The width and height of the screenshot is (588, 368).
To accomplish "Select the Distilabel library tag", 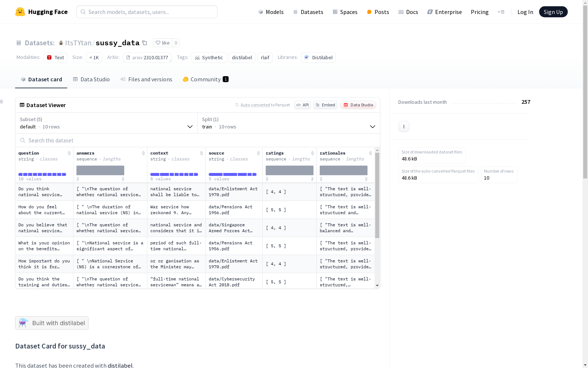I will tap(318, 57).
